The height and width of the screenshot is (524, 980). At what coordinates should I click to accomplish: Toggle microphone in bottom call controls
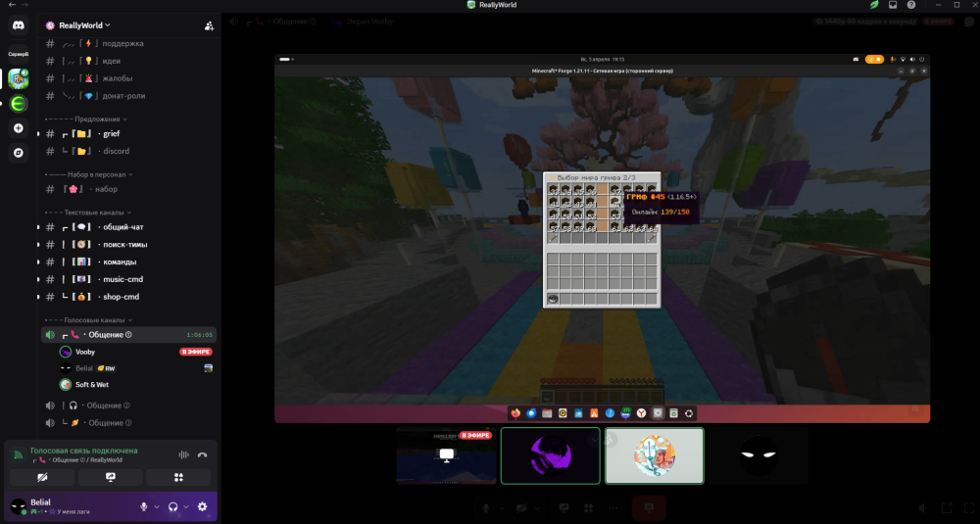point(486,508)
